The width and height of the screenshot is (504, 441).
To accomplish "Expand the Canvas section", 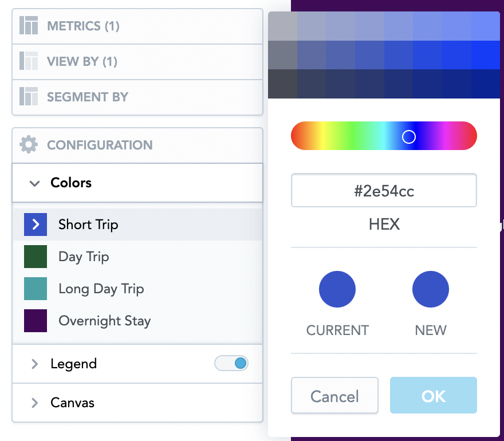I will click(34, 403).
